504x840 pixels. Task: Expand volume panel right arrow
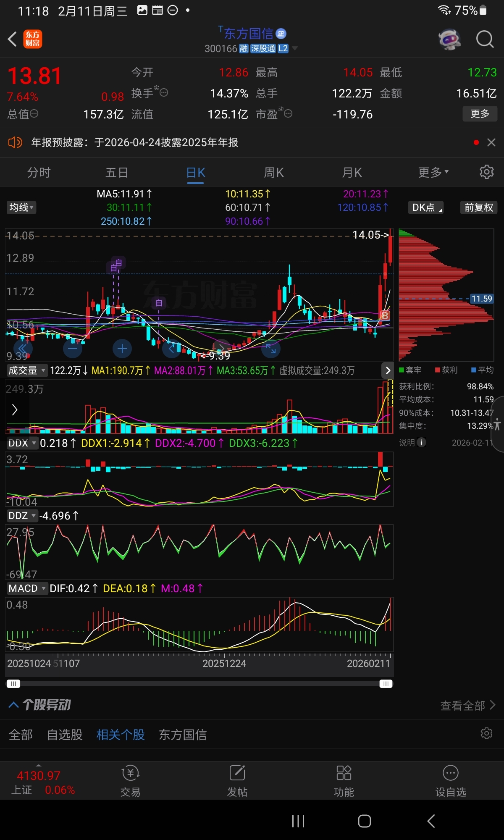point(387,370)
